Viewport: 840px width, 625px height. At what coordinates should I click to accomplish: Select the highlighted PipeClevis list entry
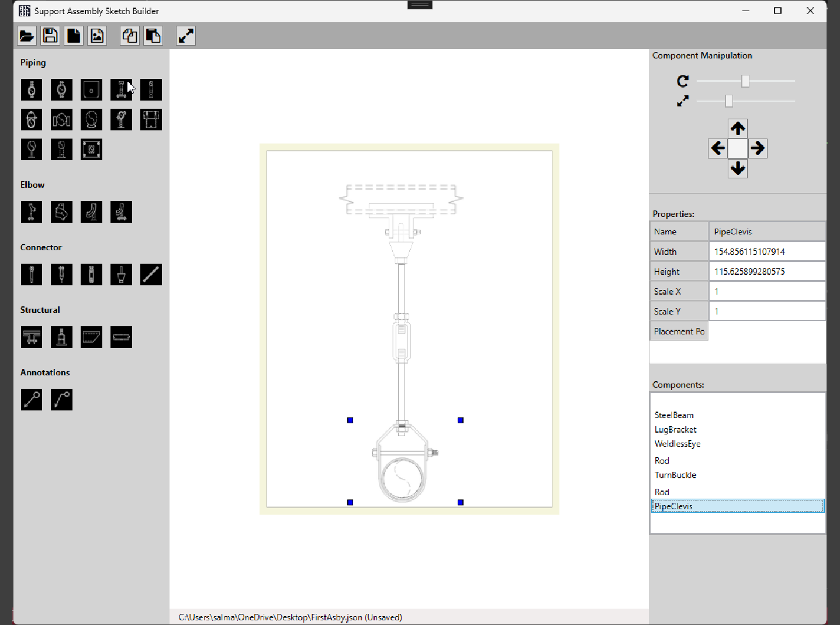(738, 506)
